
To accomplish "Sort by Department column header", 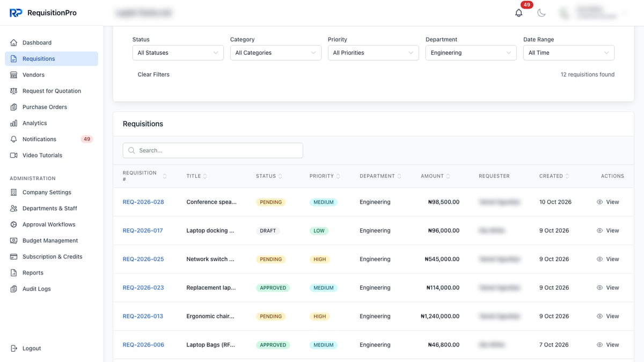I will pyautogui.click(x=380, y=176).
